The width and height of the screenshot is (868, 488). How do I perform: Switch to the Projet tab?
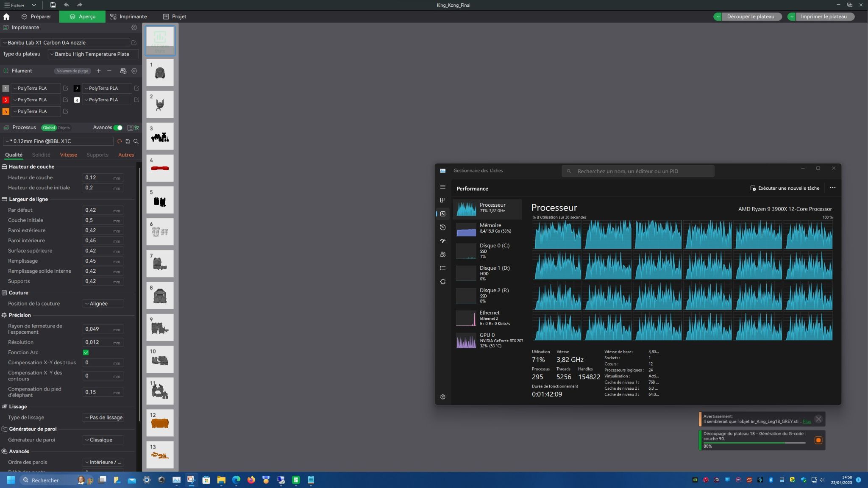(x=175, y=17)
